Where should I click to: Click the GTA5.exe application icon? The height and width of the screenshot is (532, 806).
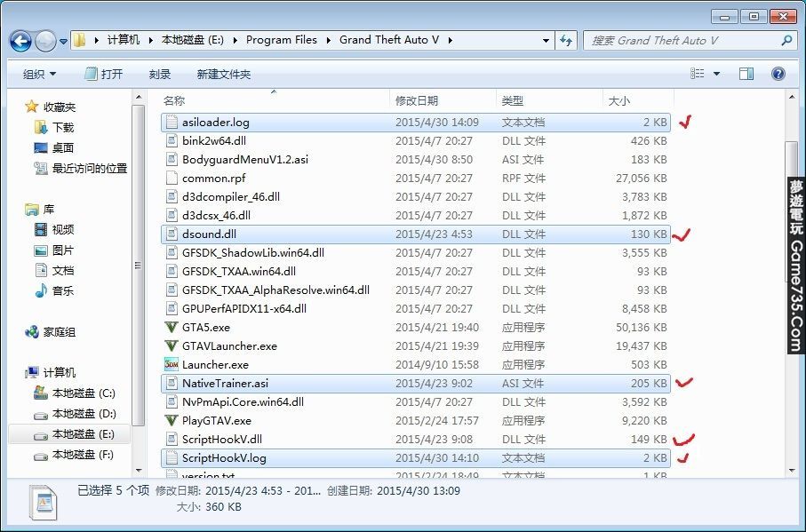click(x=172, y=327)
